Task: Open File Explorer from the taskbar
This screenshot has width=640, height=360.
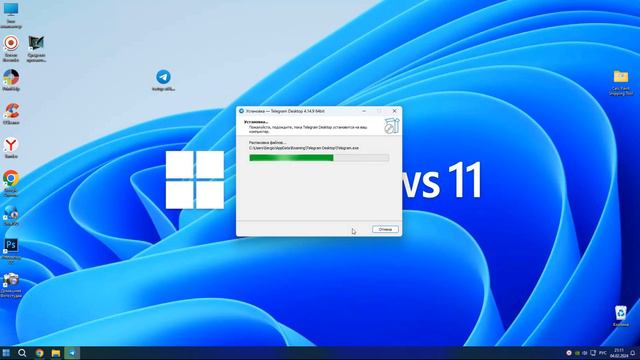Action: [x=56, y=353]
